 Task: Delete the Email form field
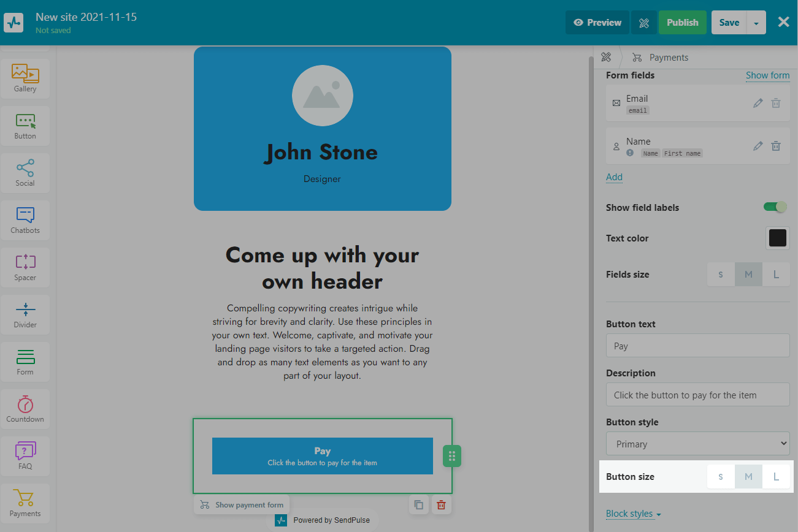(776, 103)
